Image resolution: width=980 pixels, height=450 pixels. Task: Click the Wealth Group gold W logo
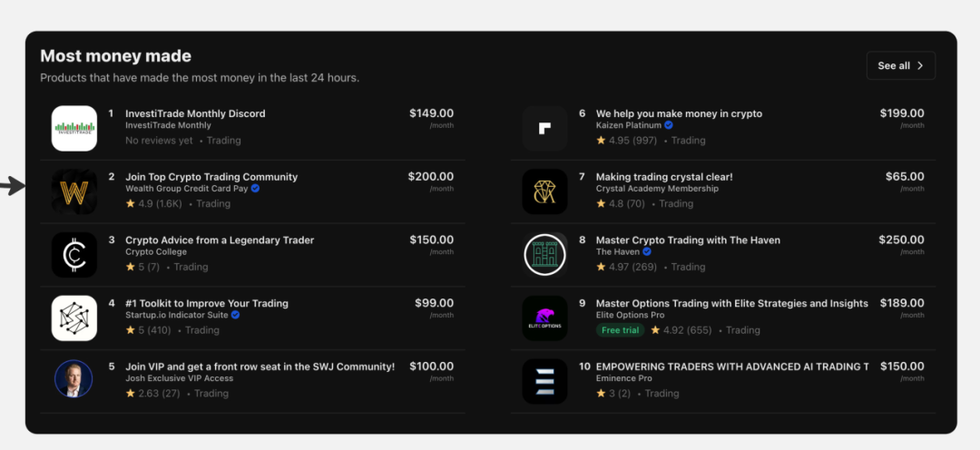(74, 191)
